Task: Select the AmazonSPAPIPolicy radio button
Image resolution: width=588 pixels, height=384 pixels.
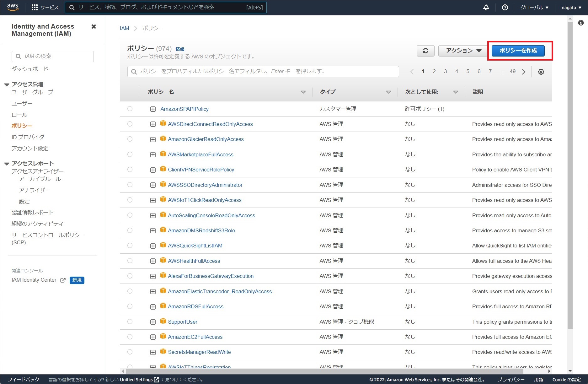Action: tap(130, 109)
